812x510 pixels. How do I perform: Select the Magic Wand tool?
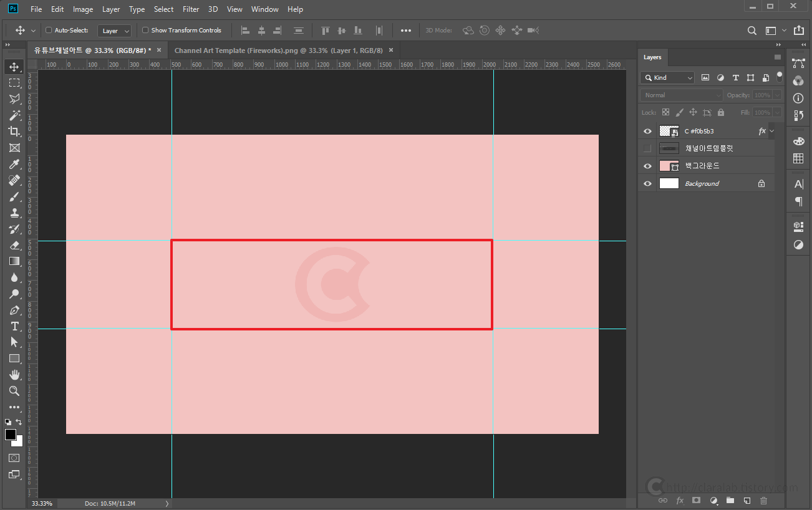click(14, 115)
